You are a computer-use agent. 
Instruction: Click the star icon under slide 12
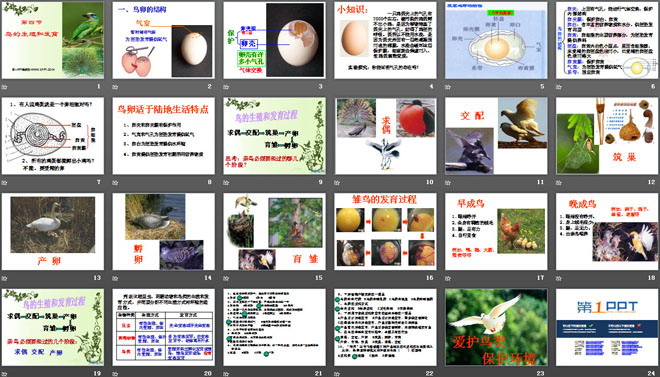pyautogui.click(x=559, y=183)
